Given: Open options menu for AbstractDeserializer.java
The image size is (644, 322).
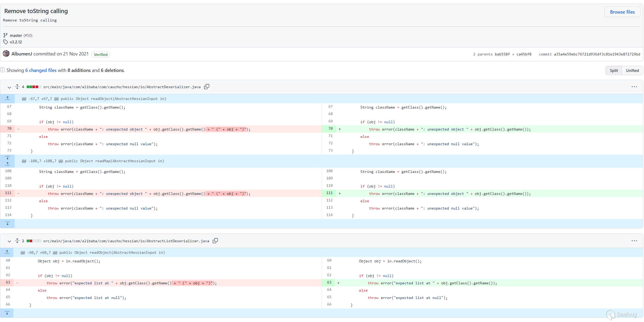Looking at the screenshot, I should pyautogui.click(x=634, y=87).
